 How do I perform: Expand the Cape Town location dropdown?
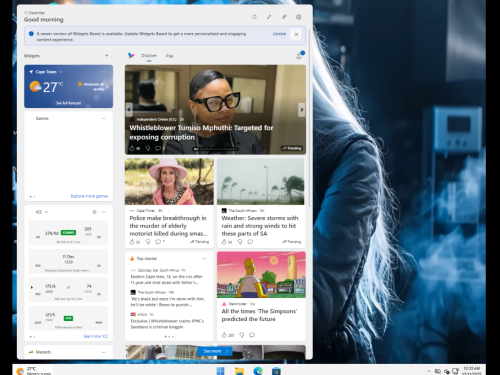(60, 72)
